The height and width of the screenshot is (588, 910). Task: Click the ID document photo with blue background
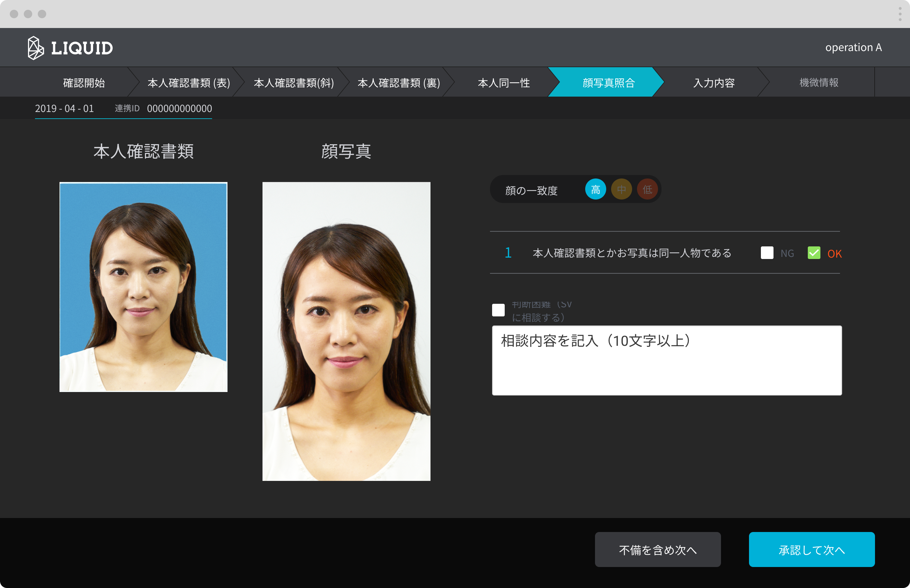pos(143,287)
